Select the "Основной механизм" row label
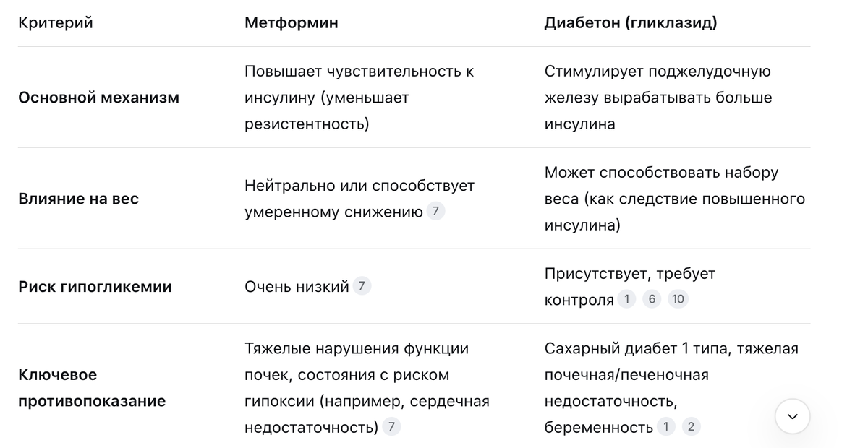This screenshot has height=448, width=868. [x=98, y=98]
